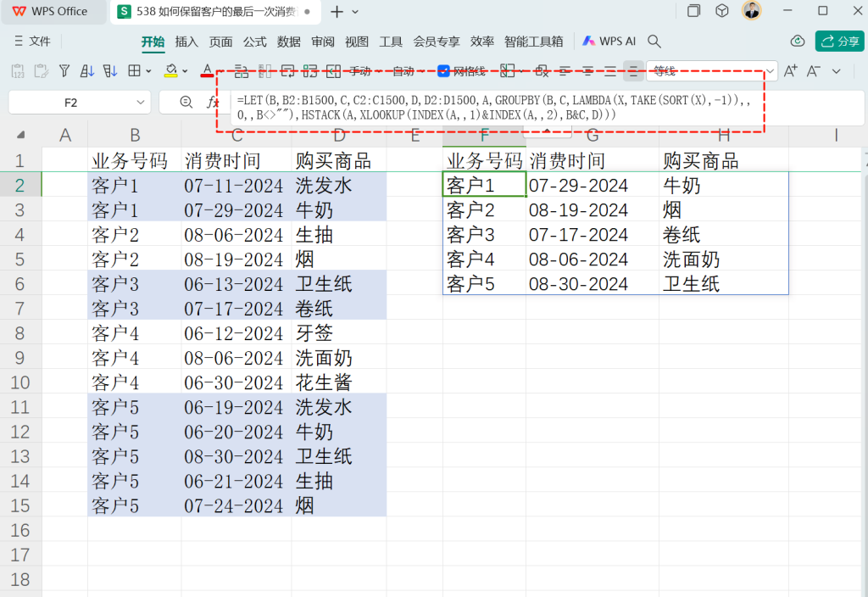This screenshot has width=868, height=597.
Task: Launch WPS AI assistant
Action: coord(609,42)
